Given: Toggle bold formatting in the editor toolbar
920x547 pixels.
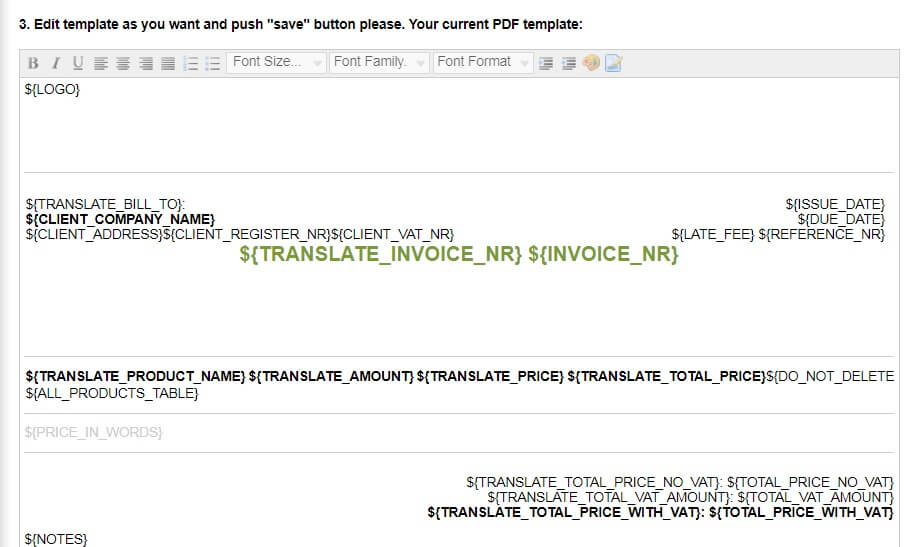Looking at the screenshot, I should (x=33, y=63).
